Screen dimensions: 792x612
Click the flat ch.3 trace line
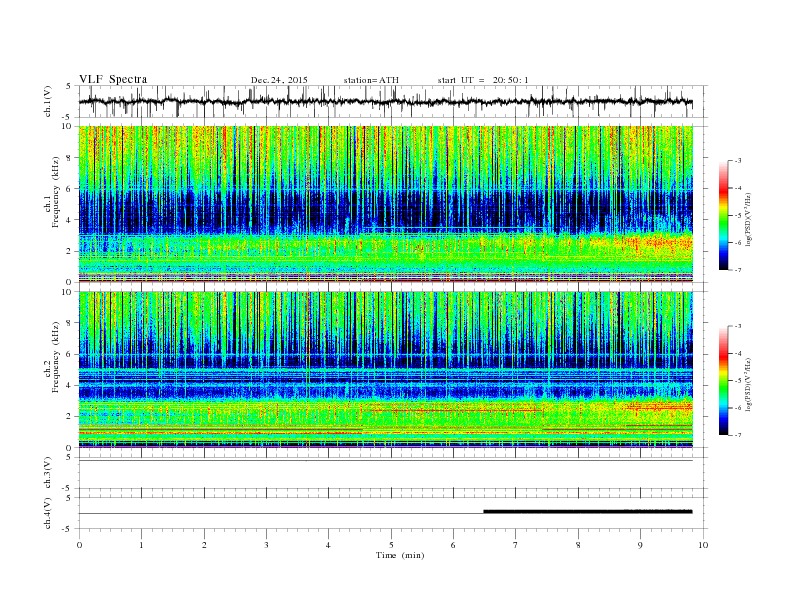click(x=385, y=461)
